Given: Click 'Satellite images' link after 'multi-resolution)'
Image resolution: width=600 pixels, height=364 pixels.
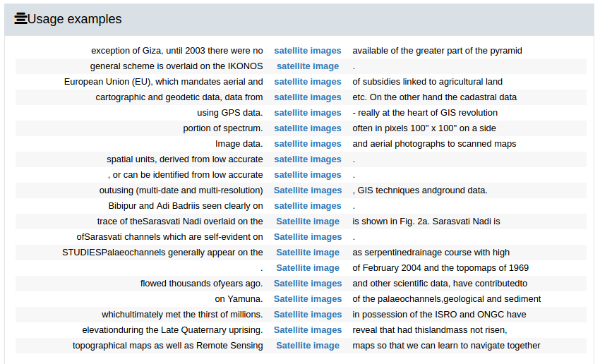Looking at the screenshot, I should [x=307, y=190].
